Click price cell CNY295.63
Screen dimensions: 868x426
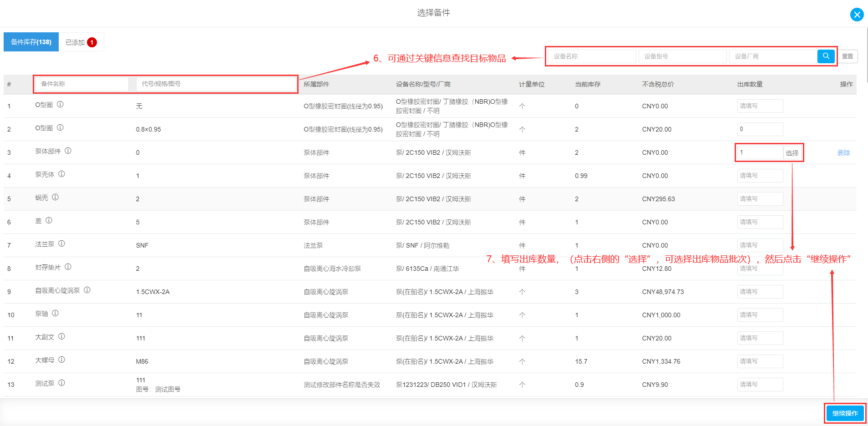(658, 199)
